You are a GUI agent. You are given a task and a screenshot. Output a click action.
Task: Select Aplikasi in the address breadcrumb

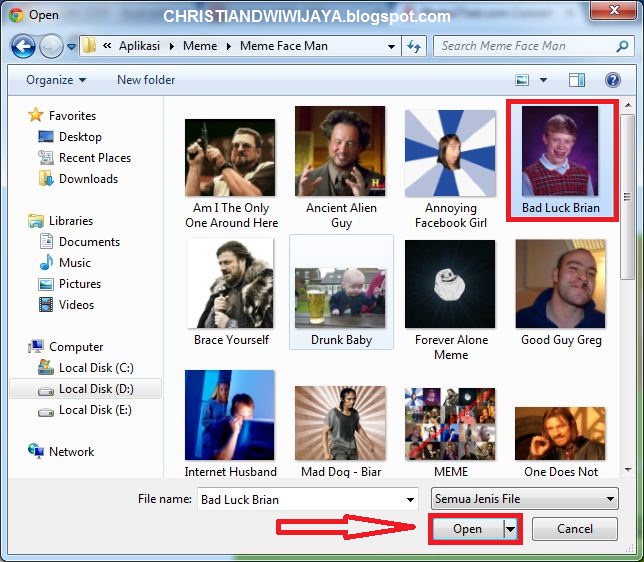139,46
